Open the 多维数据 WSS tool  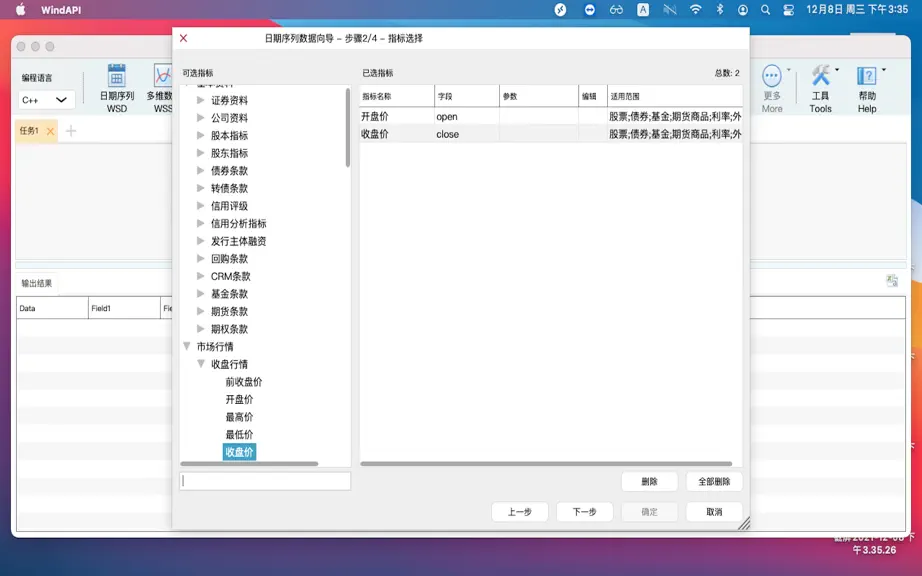coord(160,88)
